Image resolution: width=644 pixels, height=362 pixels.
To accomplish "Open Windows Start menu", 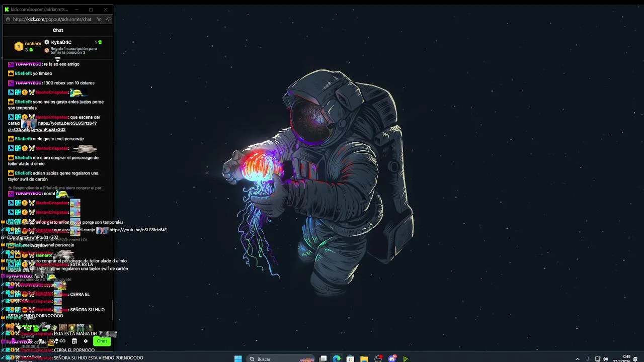I will (238, 358).
